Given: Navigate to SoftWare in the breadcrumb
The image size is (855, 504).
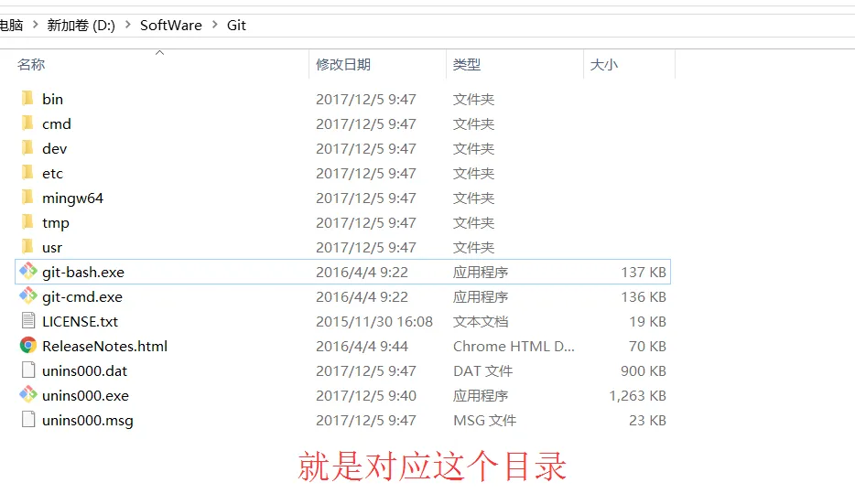Looking at the screenshot, I should click(x=170, y=25).
